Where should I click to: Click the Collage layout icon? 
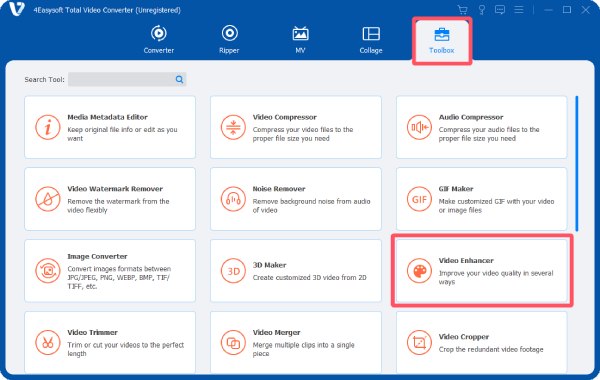[x=371, y=34]
